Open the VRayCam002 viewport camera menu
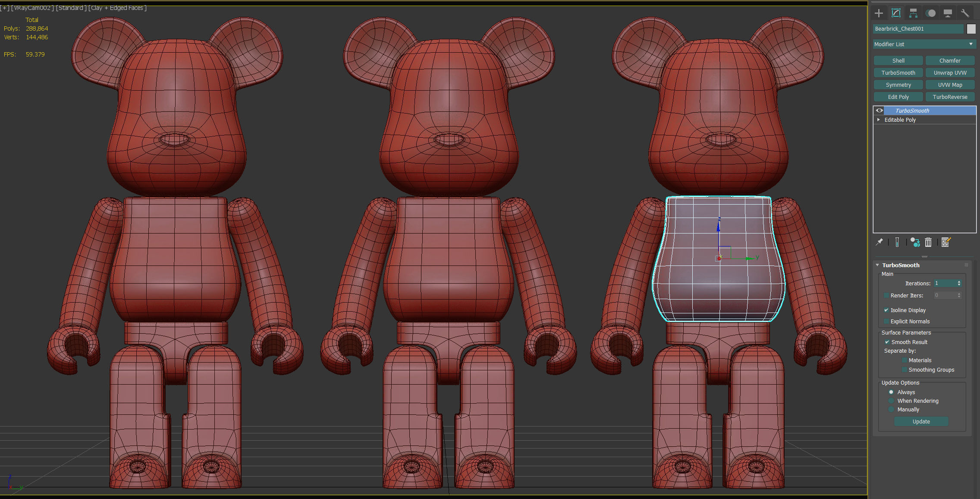This screenshot has height=499, width=980. pyautogui.click(x=32, y=8)
